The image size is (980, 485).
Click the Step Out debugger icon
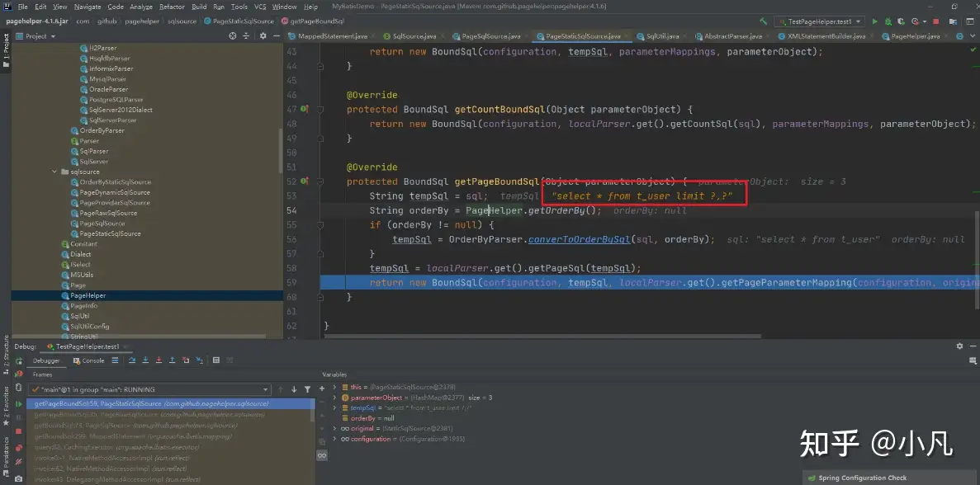(173, 360)
